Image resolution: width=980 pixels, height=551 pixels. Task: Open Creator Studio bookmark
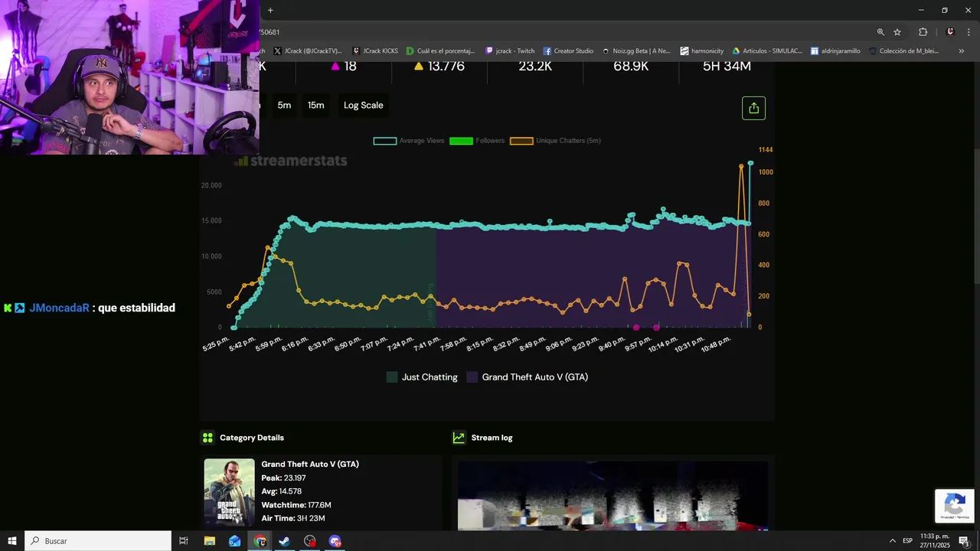pos(568,51)
